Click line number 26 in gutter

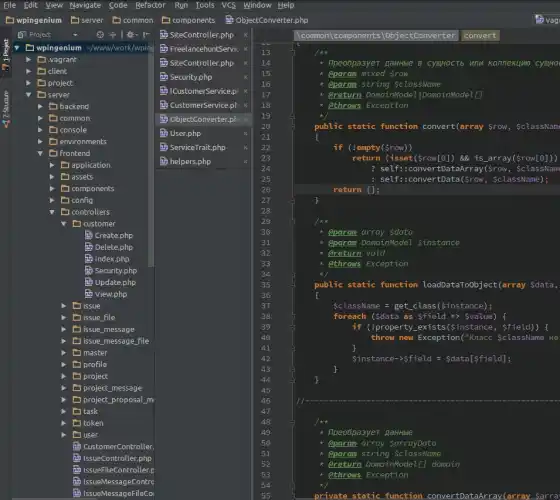pyautogui.click(x=266, y=190)
